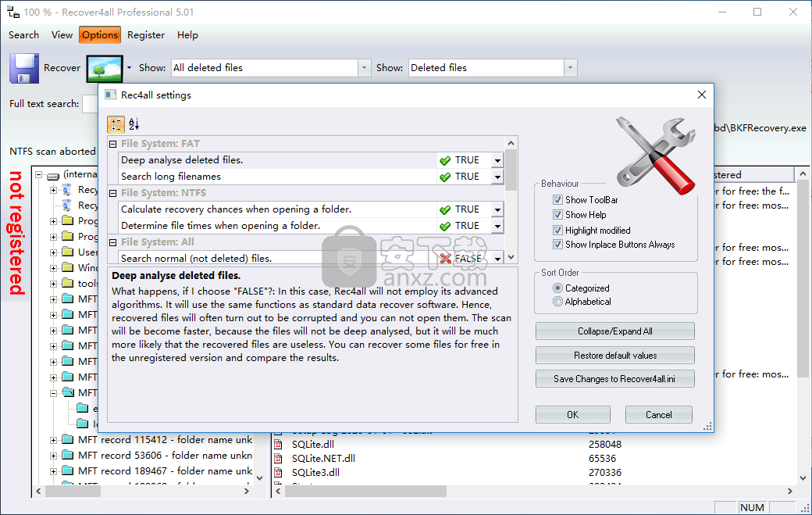Expand the MFT record 53606 tree node
Viewport: 812px width, 515px height.
coord(53,456)
